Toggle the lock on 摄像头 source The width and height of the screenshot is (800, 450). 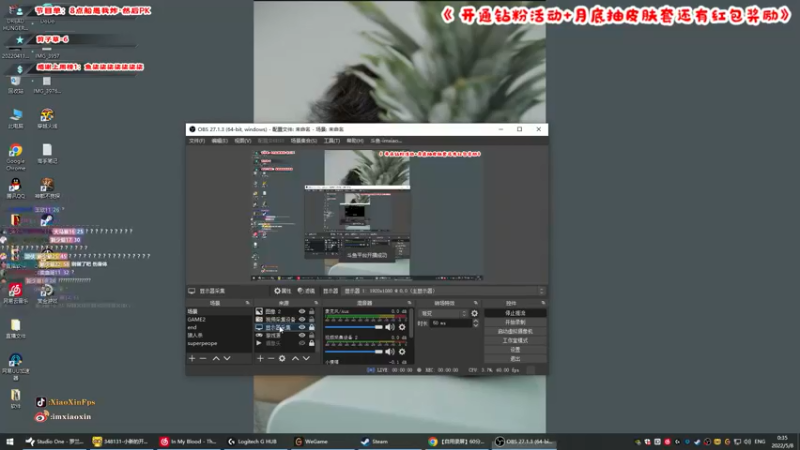312,343
